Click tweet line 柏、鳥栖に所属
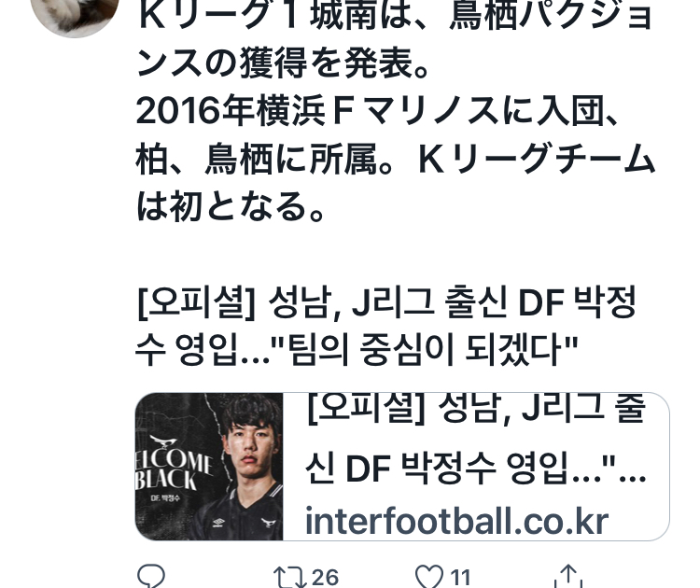 tap(396, 159)
